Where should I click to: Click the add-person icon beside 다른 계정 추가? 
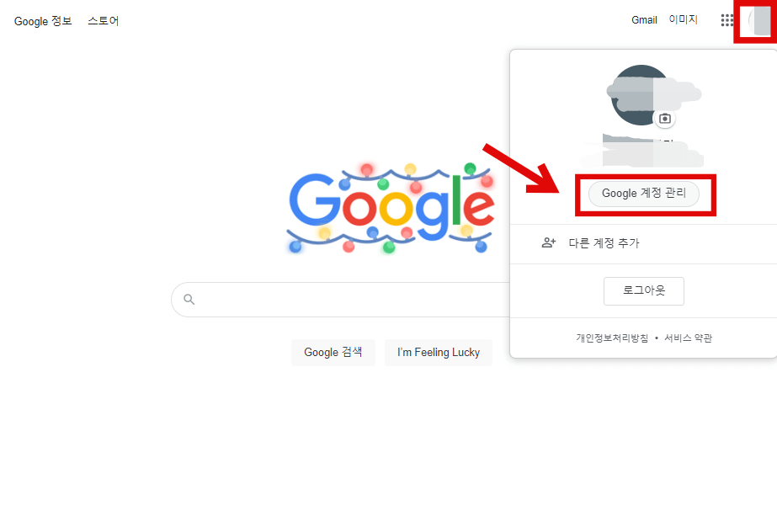pyautogui.click(x=549, y=242)
